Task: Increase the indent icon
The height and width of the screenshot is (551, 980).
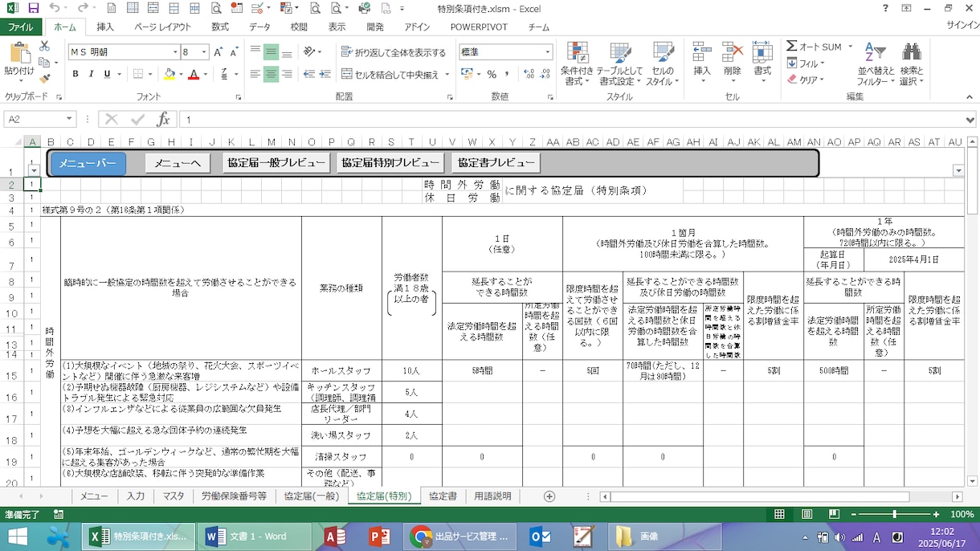Action: coord(323,74)
